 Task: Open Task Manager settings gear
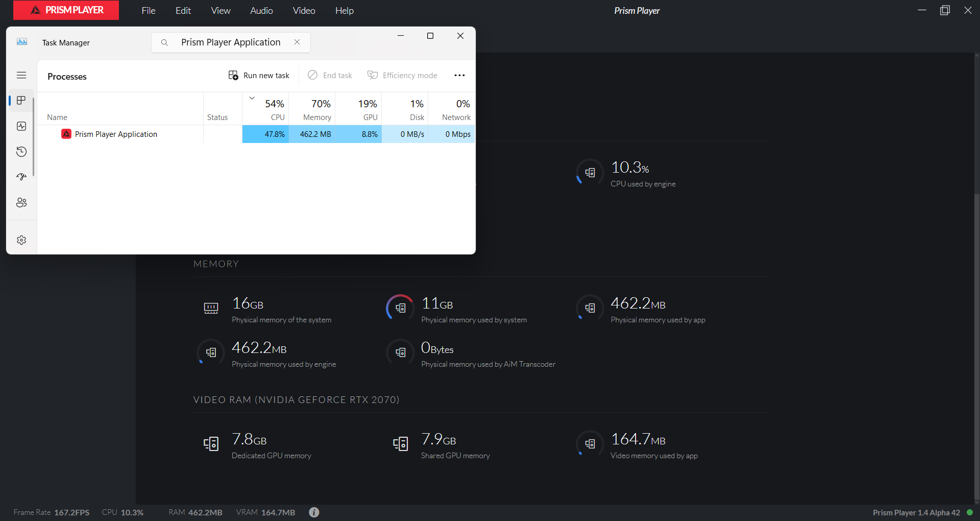21,240
